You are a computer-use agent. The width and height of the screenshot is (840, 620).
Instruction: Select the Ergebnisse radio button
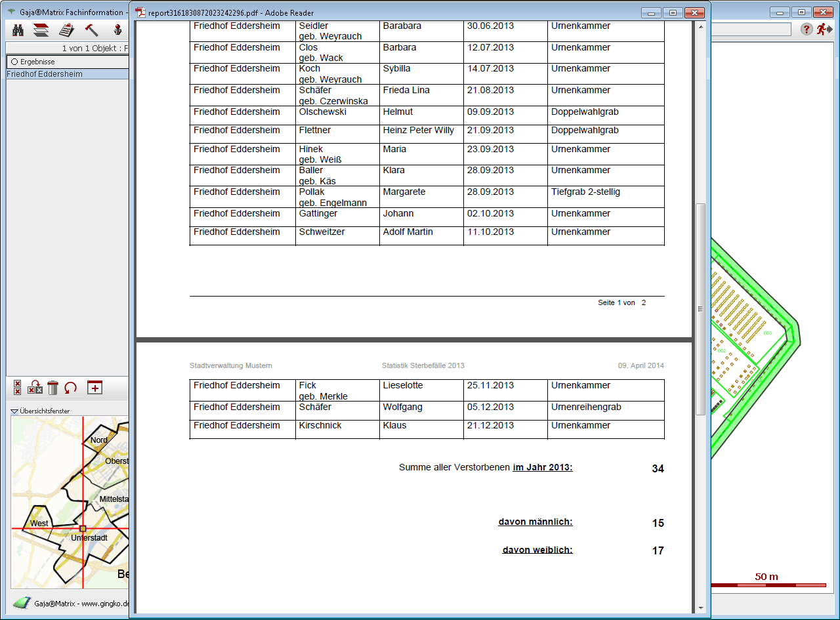[14, 62]
